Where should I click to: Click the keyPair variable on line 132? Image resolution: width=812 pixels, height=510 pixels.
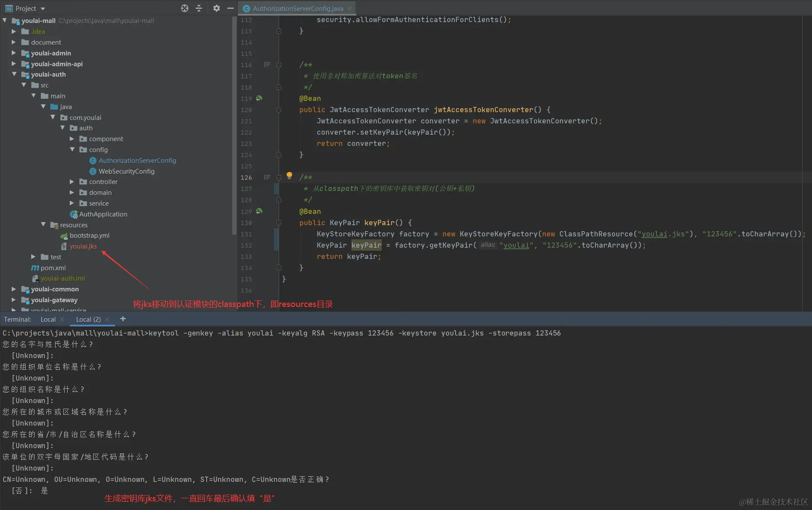click(366, 245)
